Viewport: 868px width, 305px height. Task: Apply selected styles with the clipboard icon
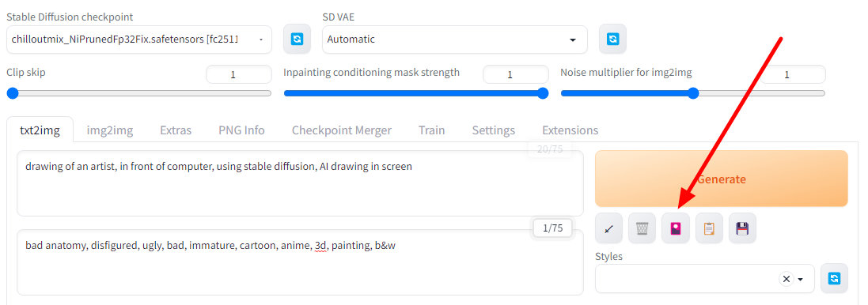point(709,228)
